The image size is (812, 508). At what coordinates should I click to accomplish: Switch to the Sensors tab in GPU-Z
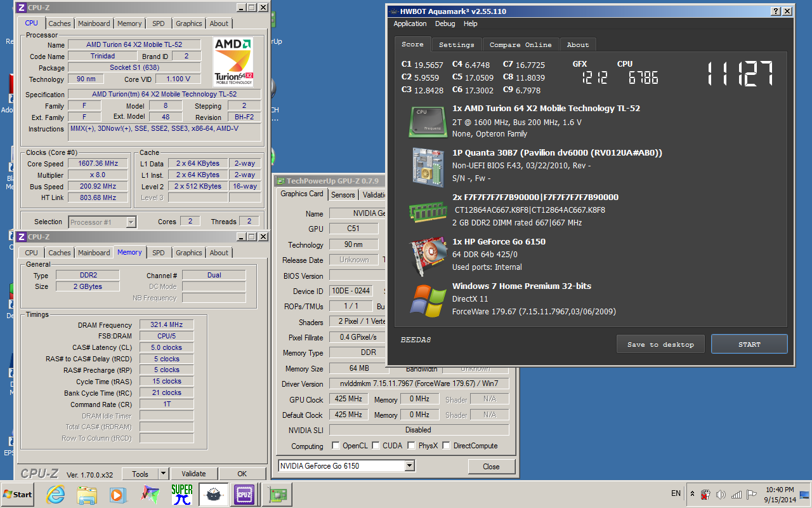pos(343,195)
